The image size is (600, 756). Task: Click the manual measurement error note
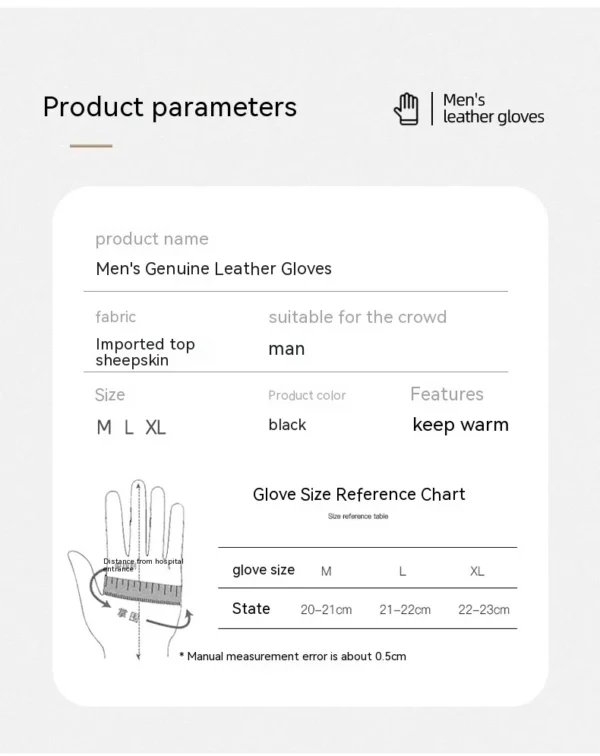pyautogui.click(x=293, y=656)
